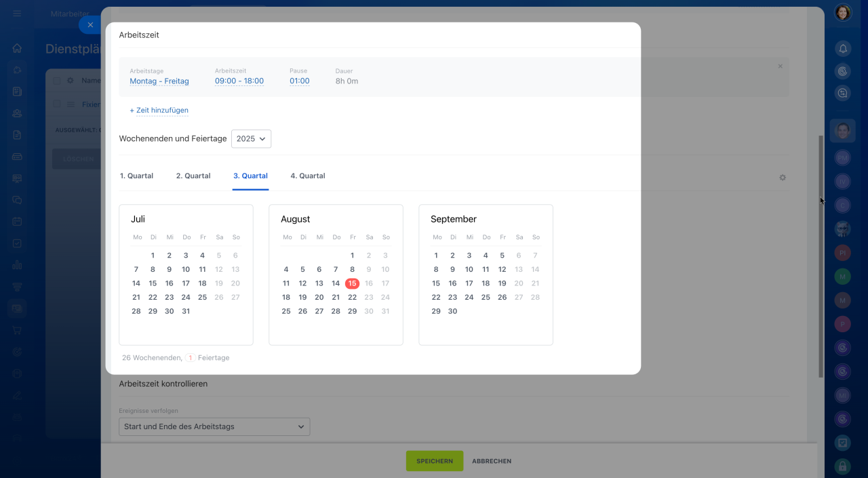
Task: Switch to the 1. Quartal tab
Action: pos(136,176)
